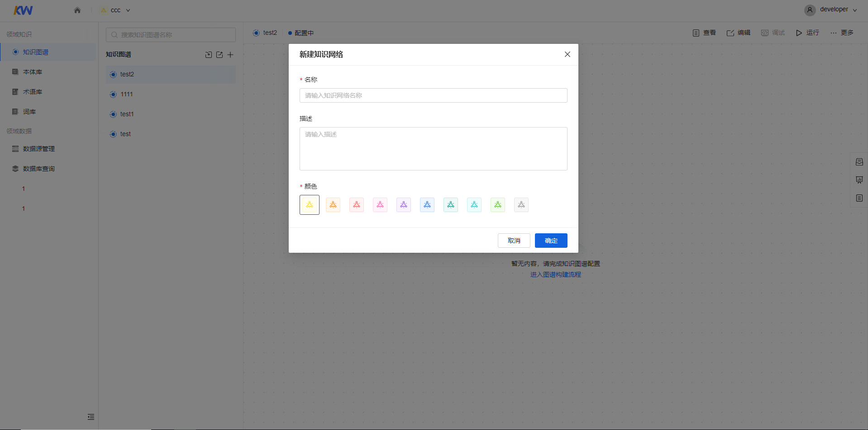This screenshot has height=430, width=868.
Task: Open 本体库 in sidebar
Action: click(48, 72)
